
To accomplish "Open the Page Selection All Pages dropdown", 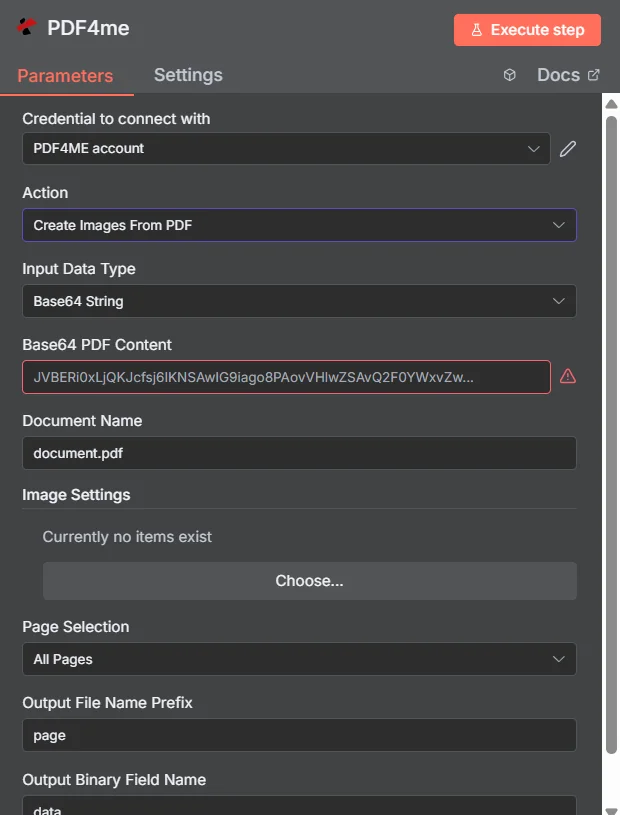I will pos(299,659).
